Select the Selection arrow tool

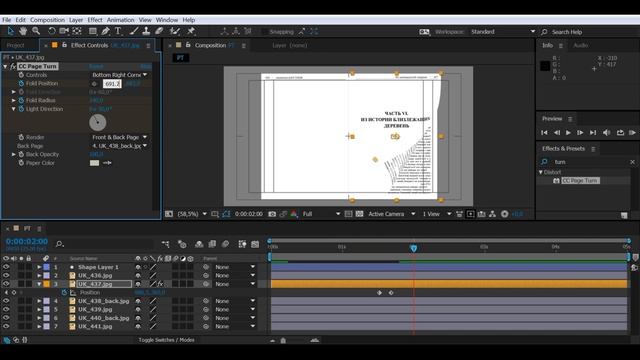(x=11, y=31)
